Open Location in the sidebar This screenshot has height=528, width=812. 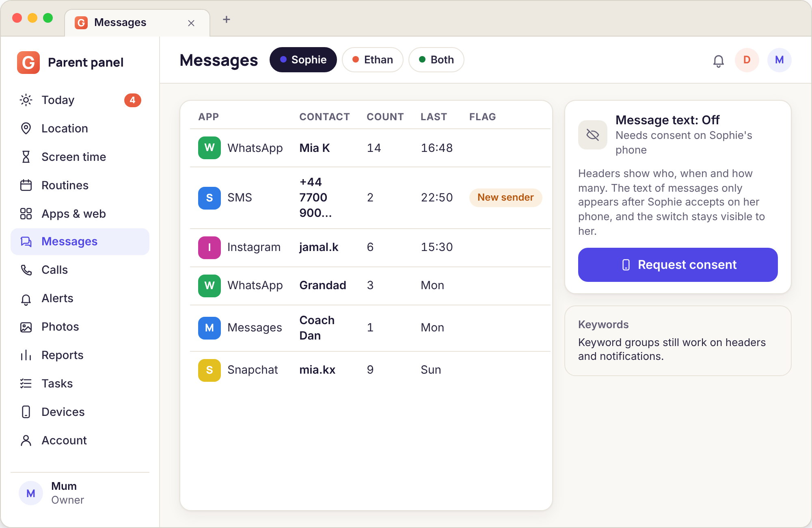click(x=80, y=128)
